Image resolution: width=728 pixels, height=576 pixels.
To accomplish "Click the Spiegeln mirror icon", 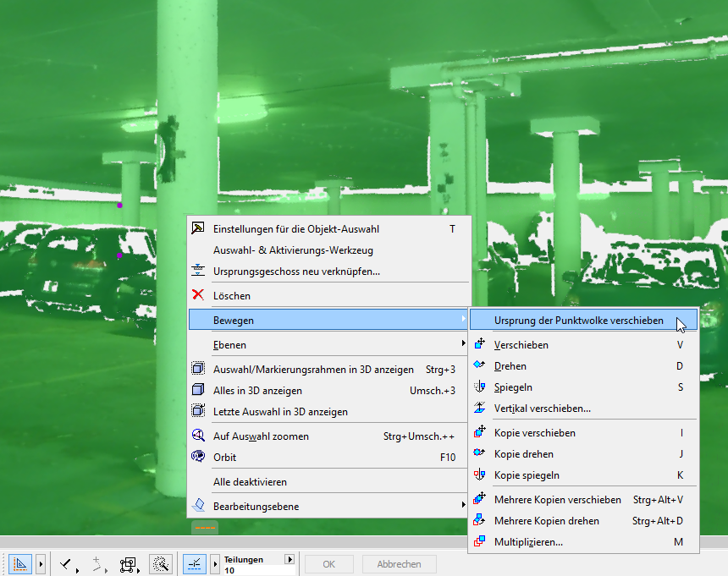I will coord(480,387).
